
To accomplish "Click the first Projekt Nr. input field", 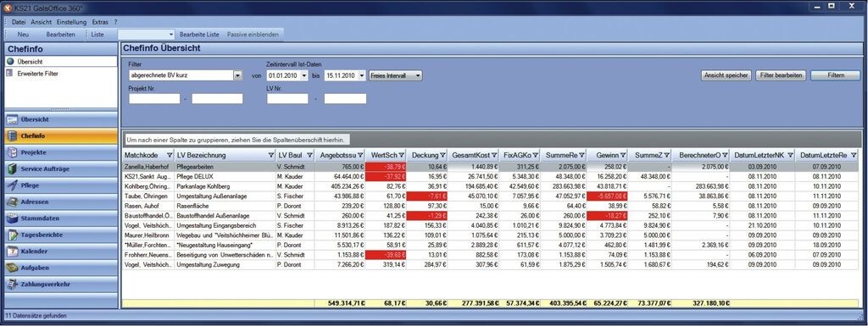I will (154, 99).
